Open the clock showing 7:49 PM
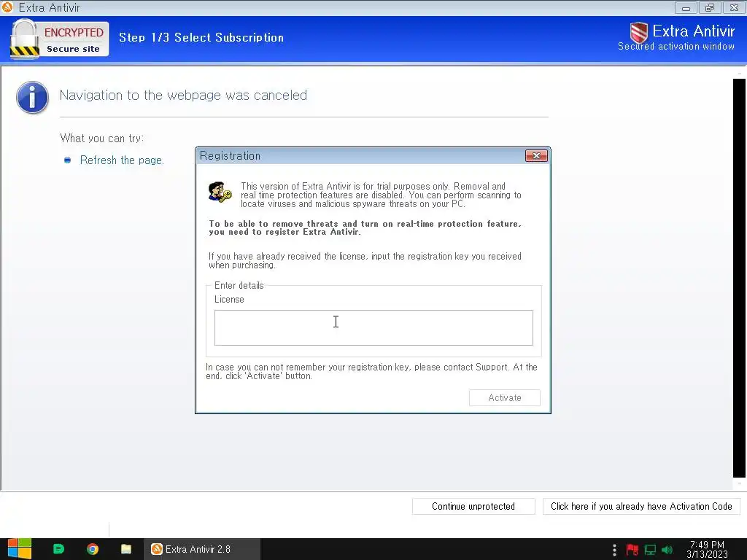The image size is (747, 560). click(707, 550)
